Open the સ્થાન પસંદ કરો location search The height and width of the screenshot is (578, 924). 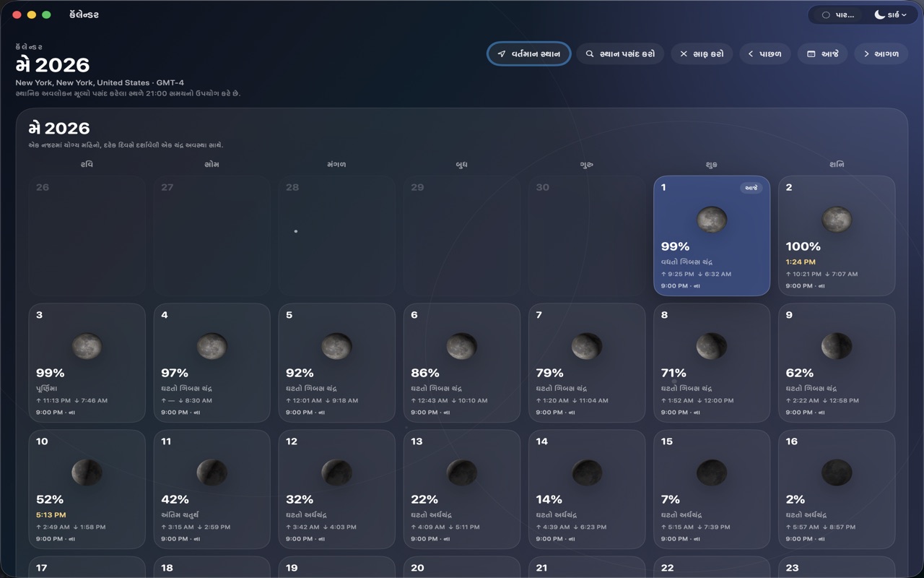pyautogui.click(x=620, y=54)
